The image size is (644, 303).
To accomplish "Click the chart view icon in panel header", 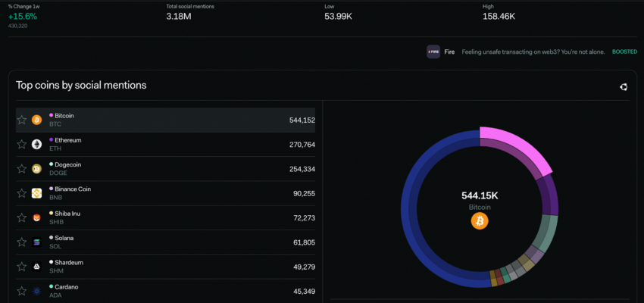I will coord(624,86).
